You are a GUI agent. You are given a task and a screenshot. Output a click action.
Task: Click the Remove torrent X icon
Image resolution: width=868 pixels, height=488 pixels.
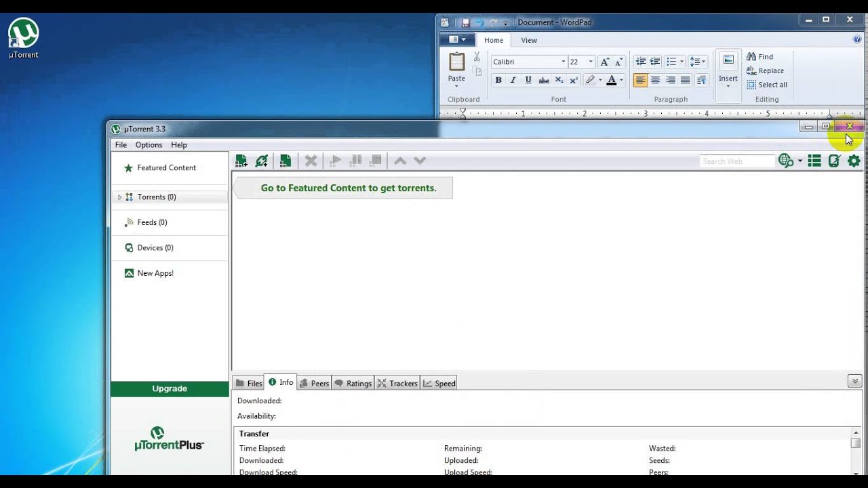[x=311, y=161]
